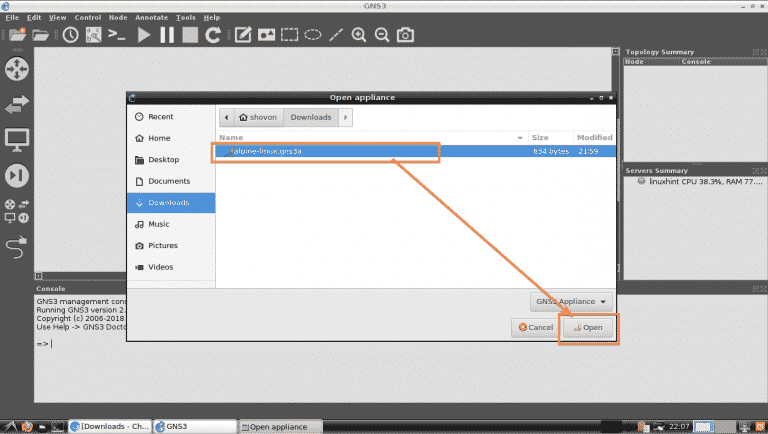Sort files by Modified column header
The image size is (768, 434).
click(594, 138)
